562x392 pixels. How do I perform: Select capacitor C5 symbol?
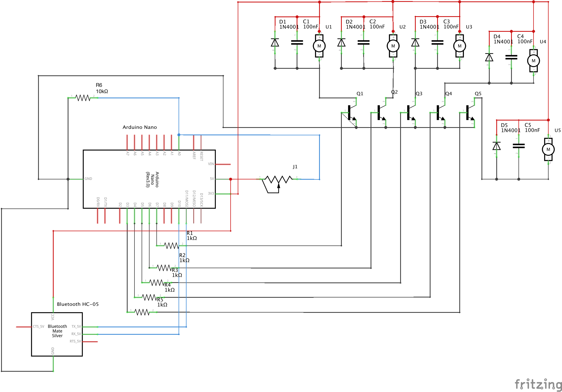coord(519,146)
